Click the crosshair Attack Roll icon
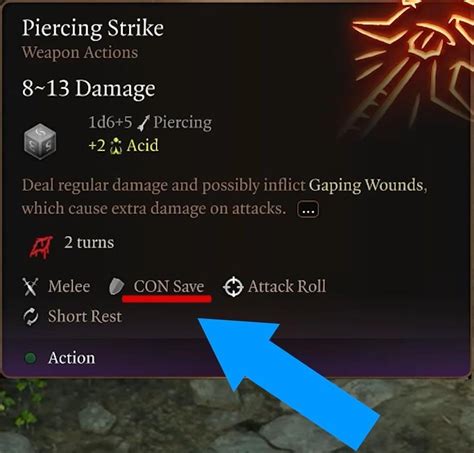 (x=233, y=287)
